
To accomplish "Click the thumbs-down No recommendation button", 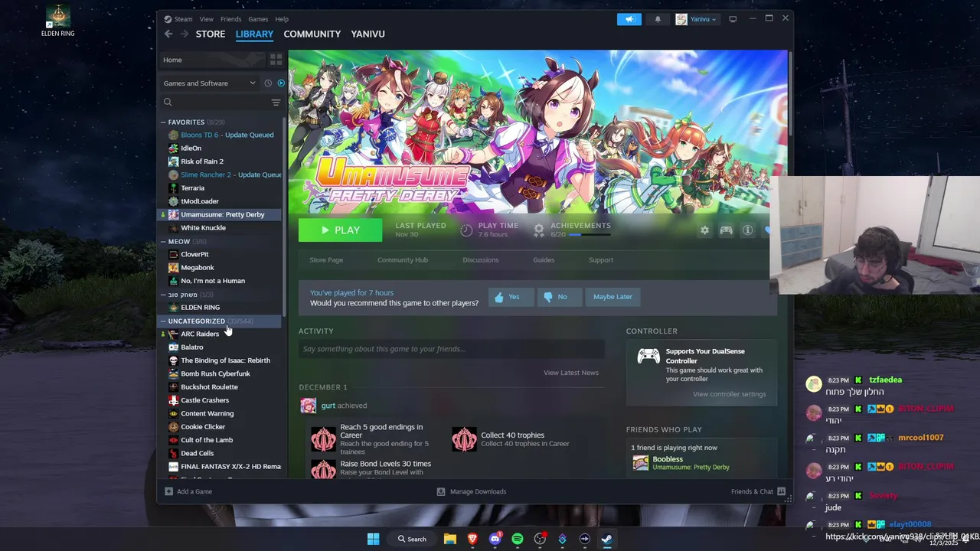I will [x=559, y=297].
